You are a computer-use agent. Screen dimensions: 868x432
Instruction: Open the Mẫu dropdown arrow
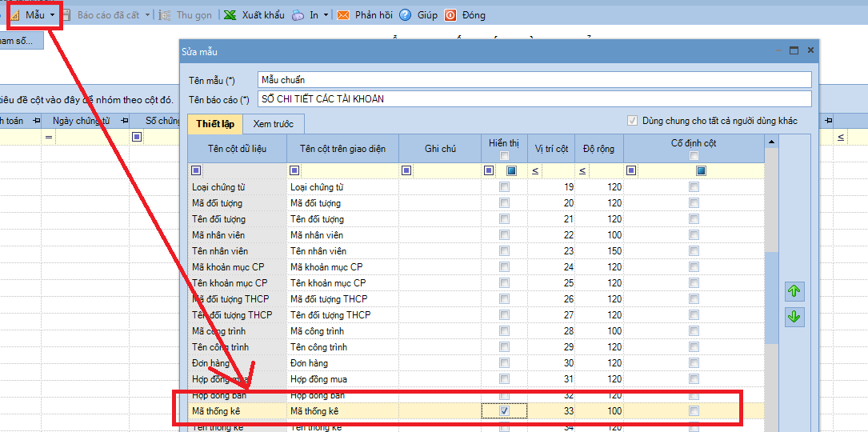tap(52, 15)
